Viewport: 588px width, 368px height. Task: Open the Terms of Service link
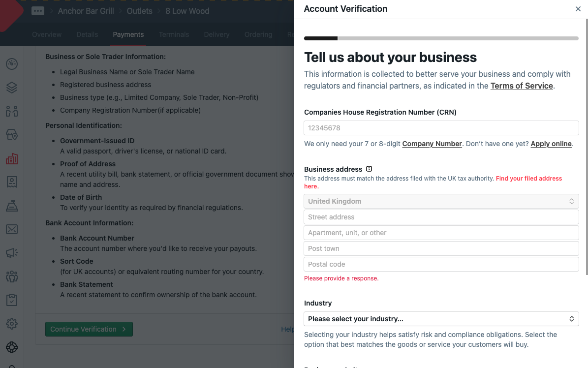[x=522, y=86]
